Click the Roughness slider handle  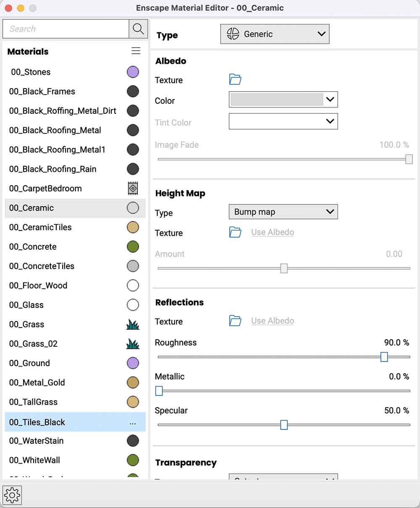tap(384, 357)
